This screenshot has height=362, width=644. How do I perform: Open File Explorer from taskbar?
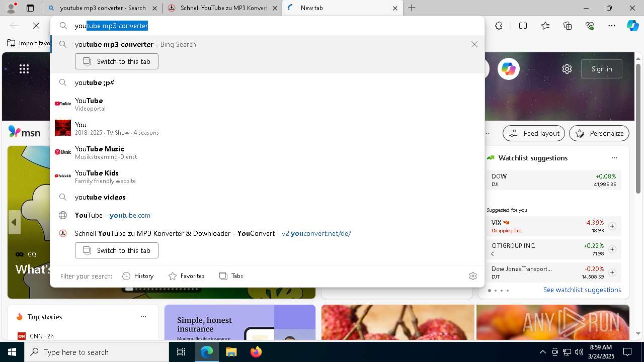(x=231, y=352)
